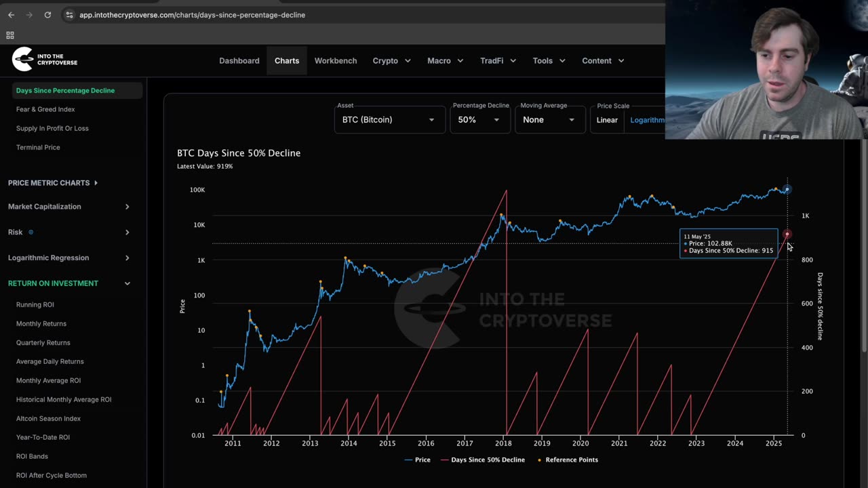Click the 2018 x-axis label

tap(503, 444)
